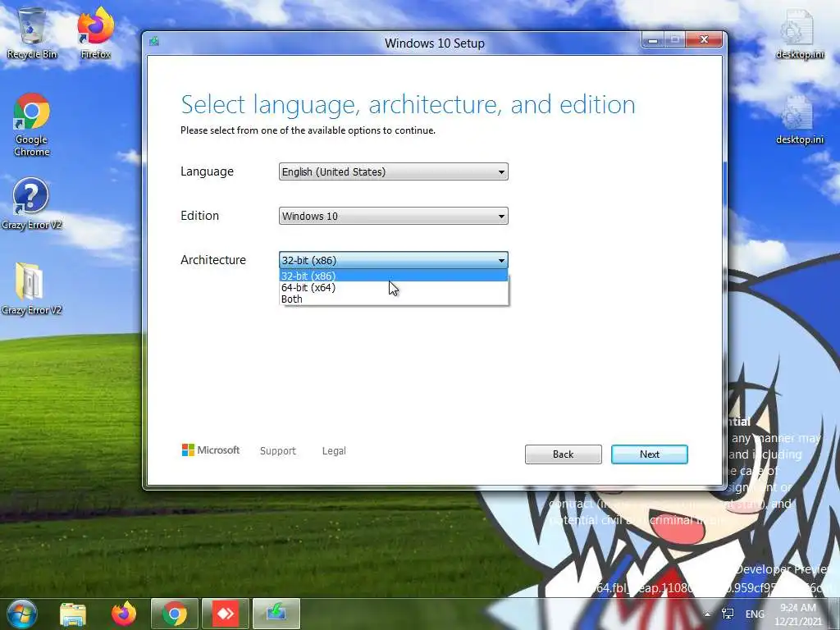This screenshot has height=630, width=840.
Task: Choose 32-bit (x86) in the list
Action: [x=393, y=276]
